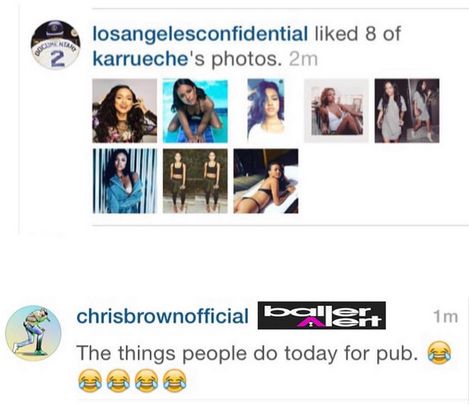Screen dimensions: 469x419
Task: Click the Baller Alert logo badge
Action: coord(322,315)
